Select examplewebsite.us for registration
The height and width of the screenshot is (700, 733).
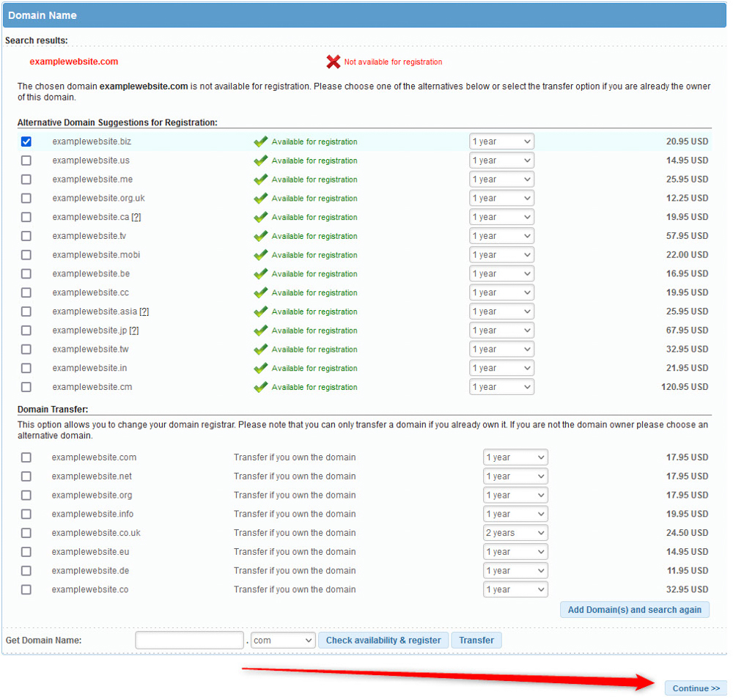pos(26,161)
